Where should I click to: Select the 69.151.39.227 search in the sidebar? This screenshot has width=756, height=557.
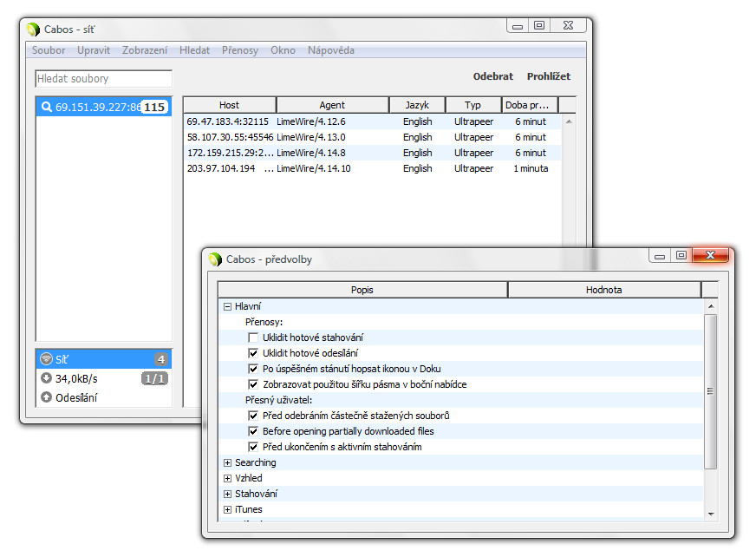[104, 107]
